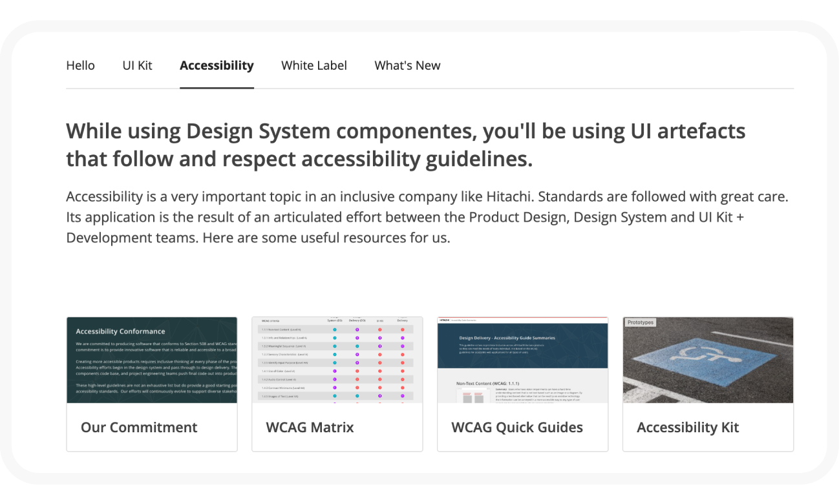Click a purple status dot in WCAG Matrix

point(357,330)
